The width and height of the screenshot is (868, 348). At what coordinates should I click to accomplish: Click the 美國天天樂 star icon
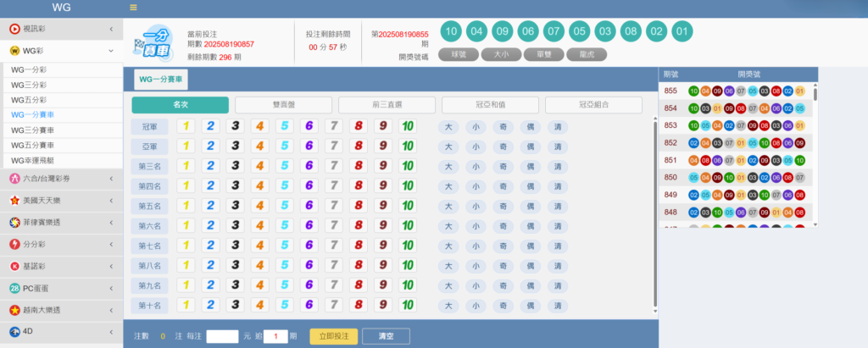click(14, 201)
